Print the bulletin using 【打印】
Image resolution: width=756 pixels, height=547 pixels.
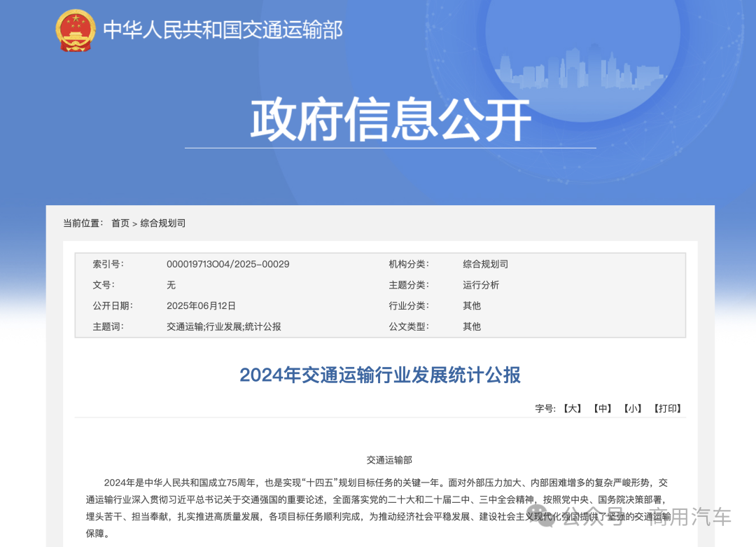(x=667, y=408)
